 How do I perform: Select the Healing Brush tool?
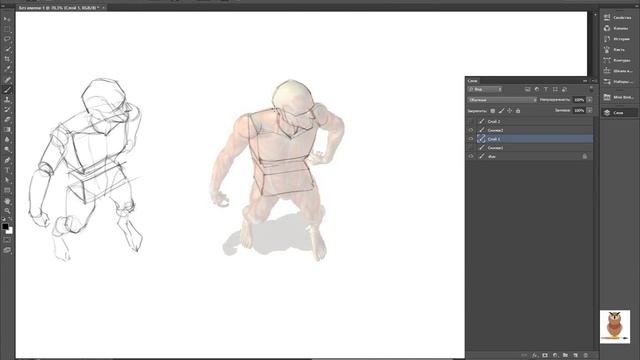pyautogui.click(x=7, y=80)
